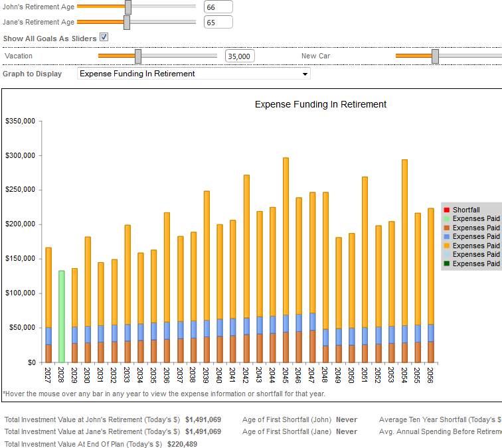
Task: Toggle Show All Goals As Sliders checkbox
Action: coord(104,37)
